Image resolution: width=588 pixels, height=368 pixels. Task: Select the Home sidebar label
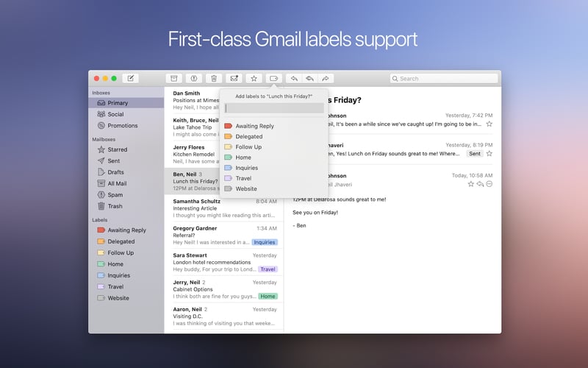(x=126, y=263)
